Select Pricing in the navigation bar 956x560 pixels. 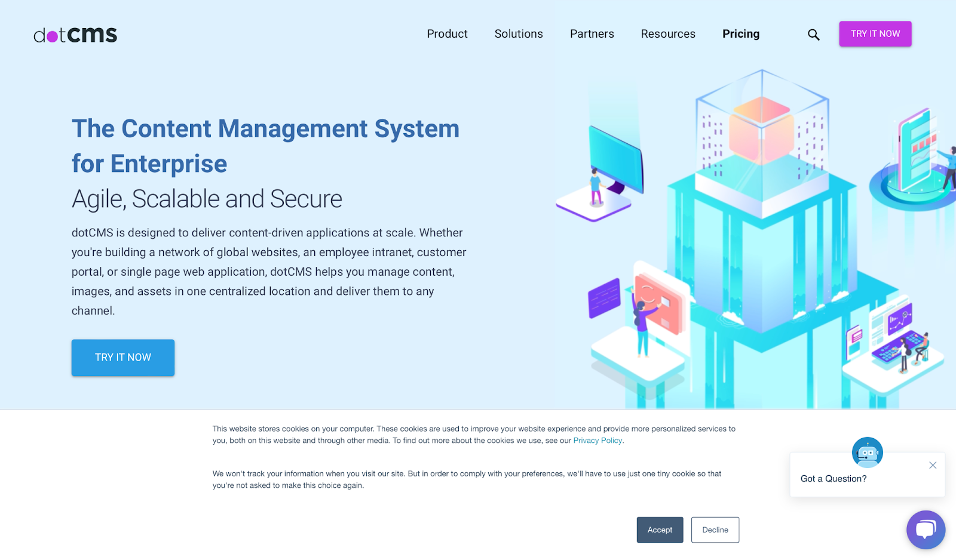[741, 34]
